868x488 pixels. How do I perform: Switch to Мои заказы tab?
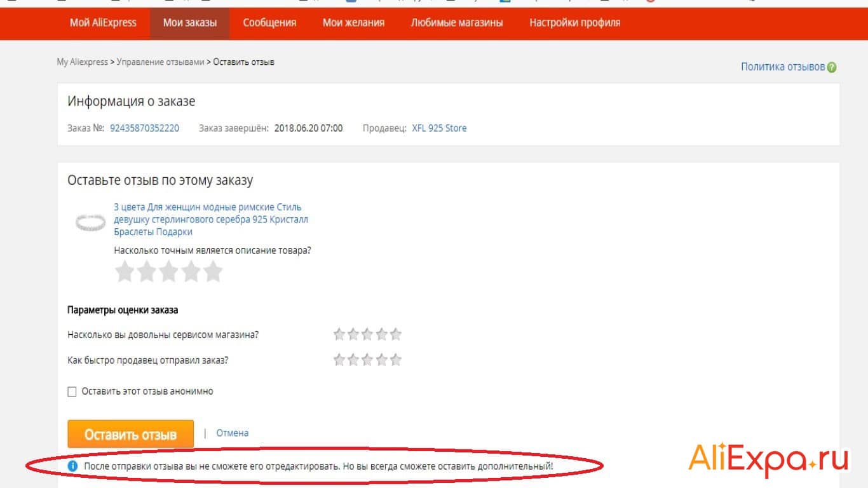190,23
